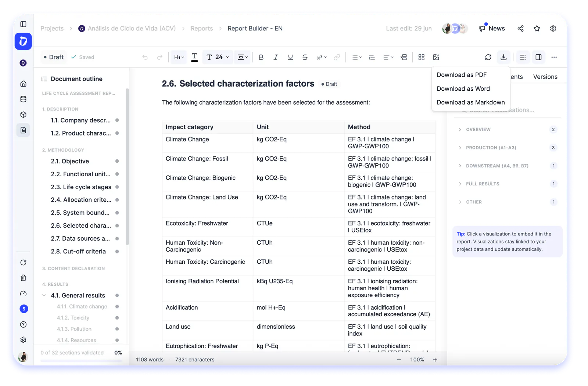The height and width of the screenshot is (386, 588).
Task: Expand the DOWNSTREAM (A4, B6, B7) group
Action: (508, 166)
